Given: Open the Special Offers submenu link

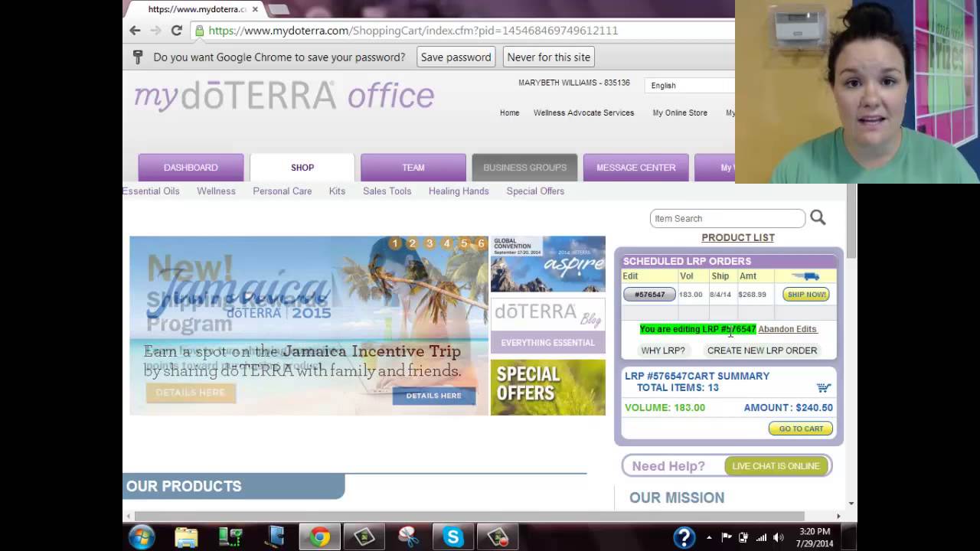Looking at the screenshot, I should [x=535, y=191].
